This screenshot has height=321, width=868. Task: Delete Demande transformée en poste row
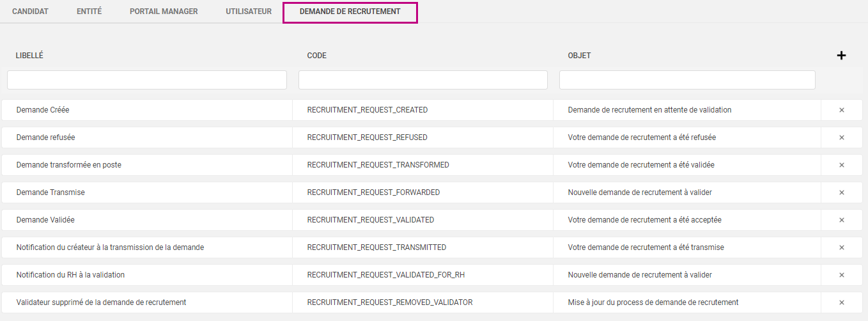[841, 165]
